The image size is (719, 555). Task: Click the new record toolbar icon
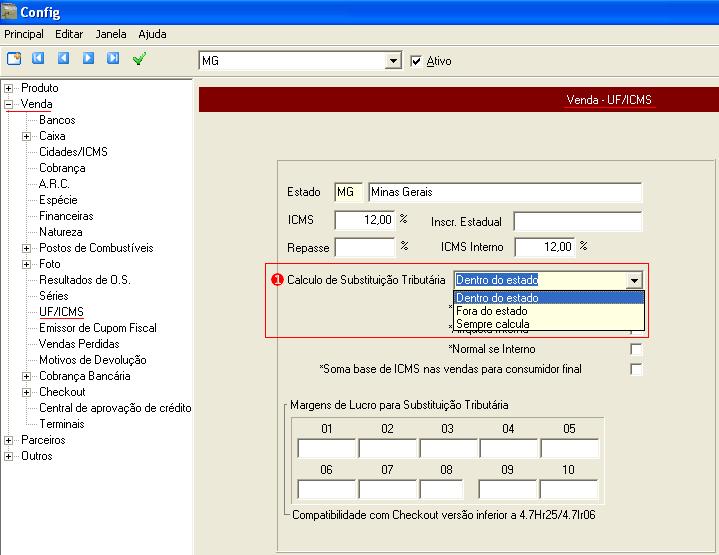[x=14, y=59]
